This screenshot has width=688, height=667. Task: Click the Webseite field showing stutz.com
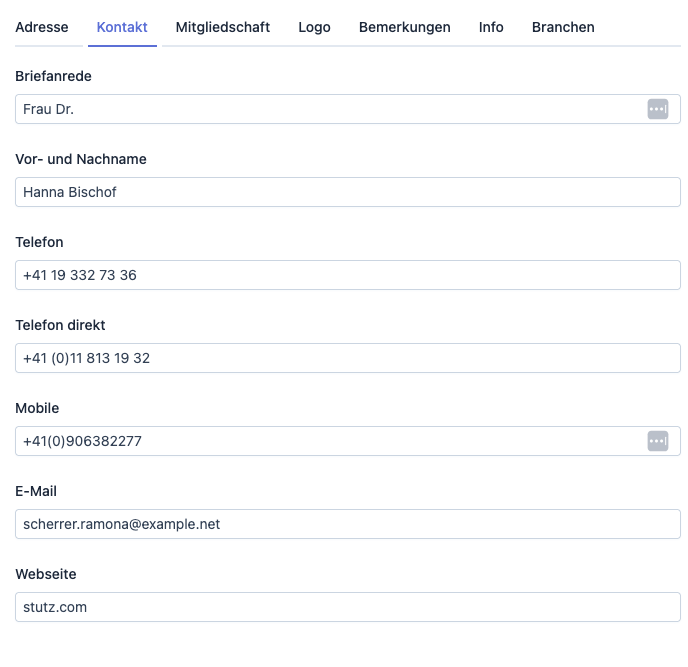pos(347,607)
